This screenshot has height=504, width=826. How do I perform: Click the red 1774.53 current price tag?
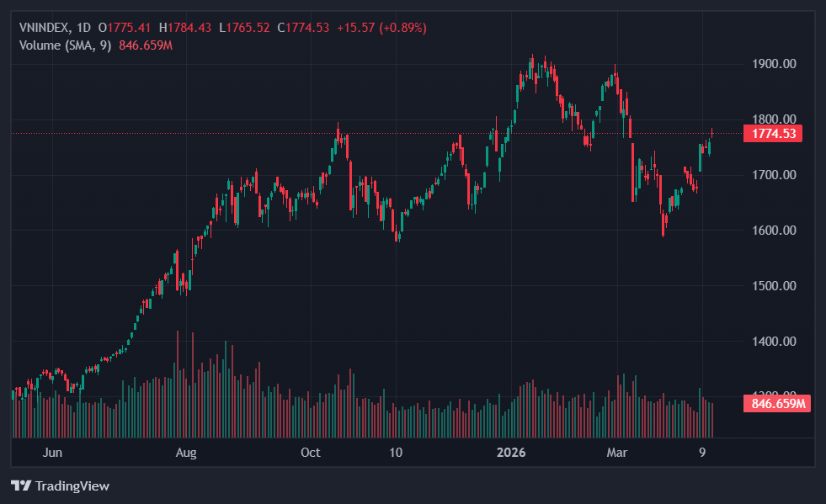click(773, 133)
